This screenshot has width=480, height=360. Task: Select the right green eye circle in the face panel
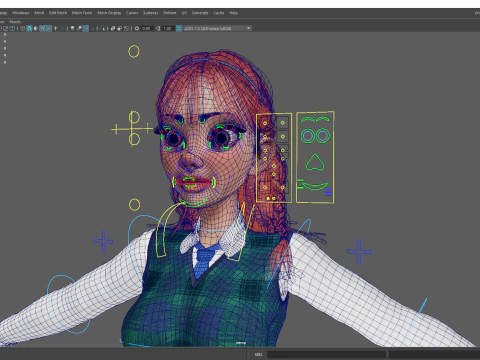323,136
